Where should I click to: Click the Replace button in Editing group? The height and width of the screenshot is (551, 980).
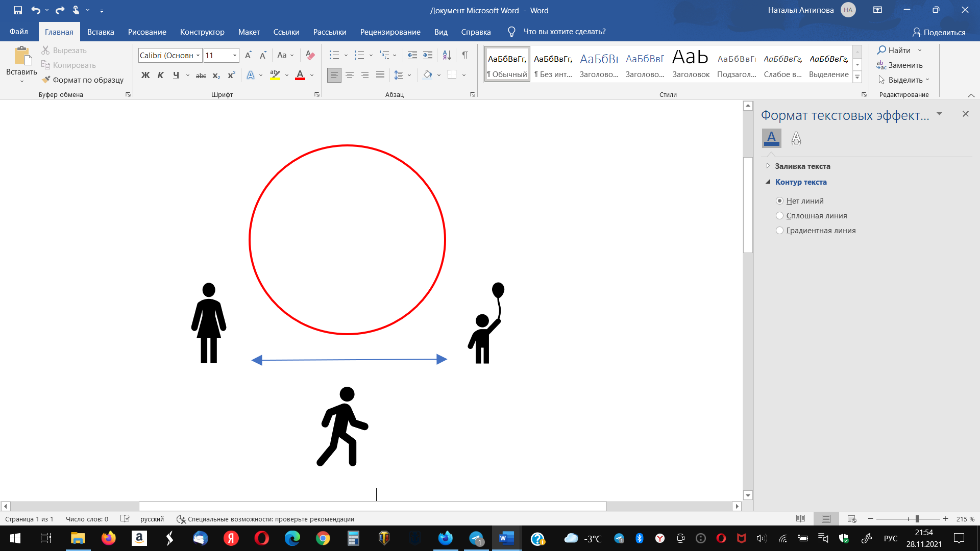[x=899, y=65]
